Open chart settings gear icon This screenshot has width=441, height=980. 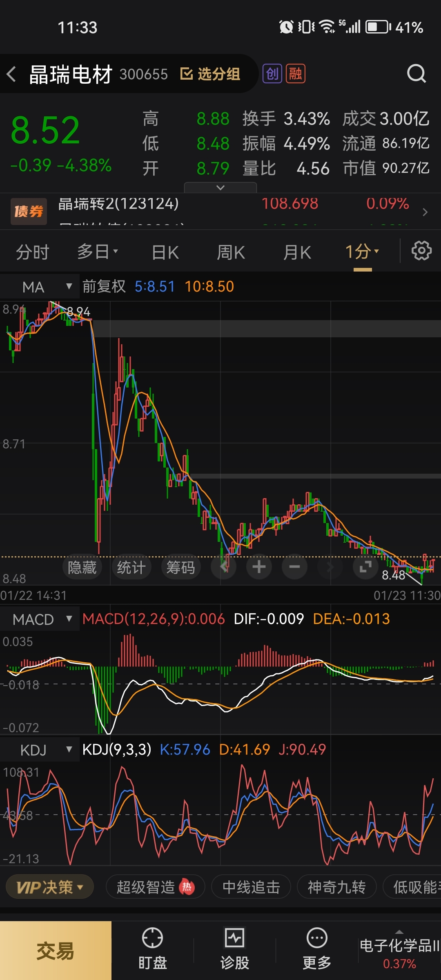421,251
